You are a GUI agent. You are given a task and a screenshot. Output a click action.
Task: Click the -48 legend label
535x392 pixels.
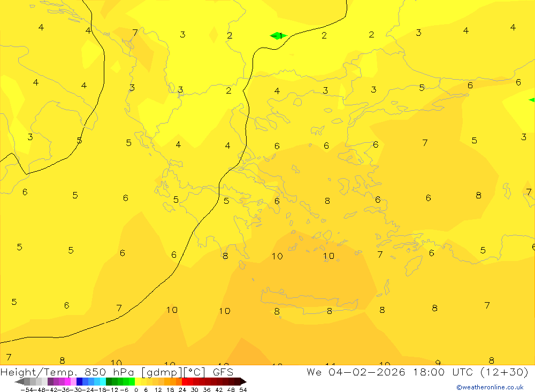[x=39, y=390]
